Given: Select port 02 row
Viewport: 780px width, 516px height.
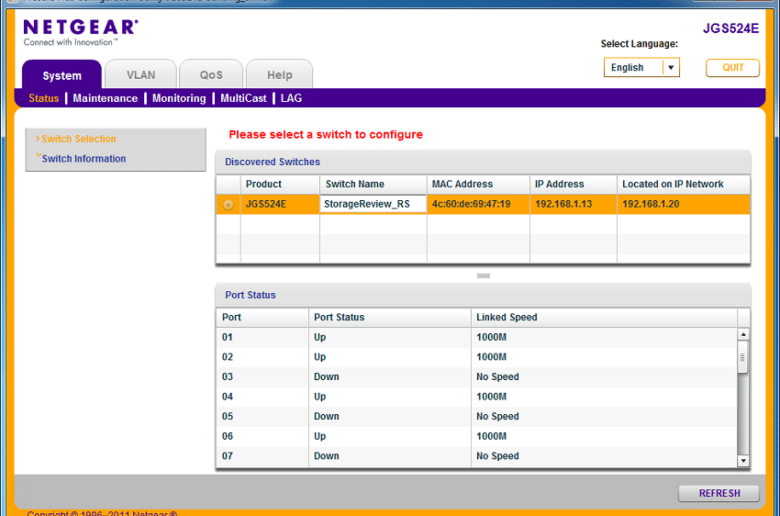Looking at the screenshot, I should [x=477, y=357].
